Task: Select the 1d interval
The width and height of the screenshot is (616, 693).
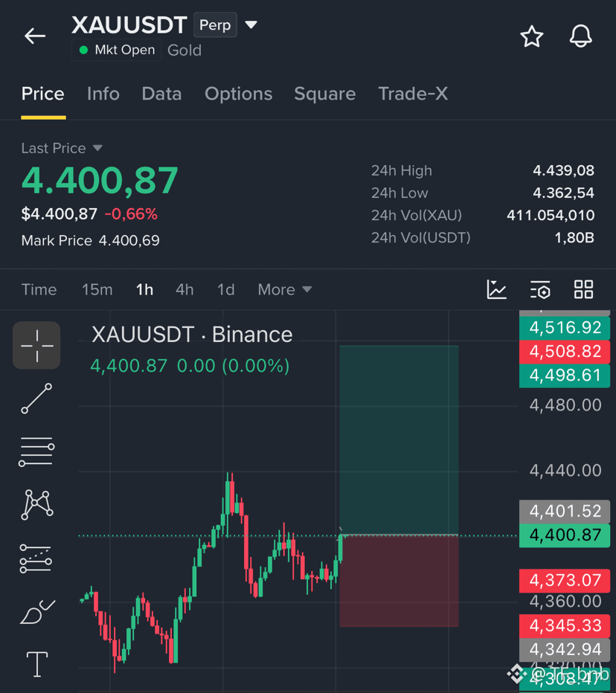Action: [x=225, y=289]
